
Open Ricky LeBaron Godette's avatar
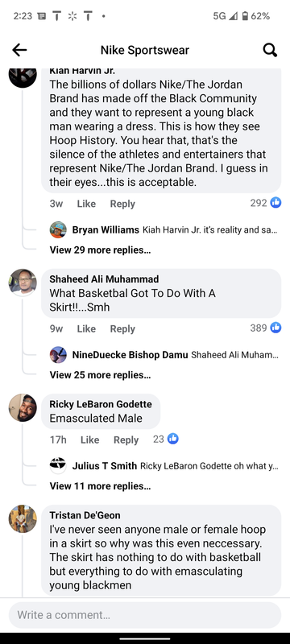pos(23,407)
